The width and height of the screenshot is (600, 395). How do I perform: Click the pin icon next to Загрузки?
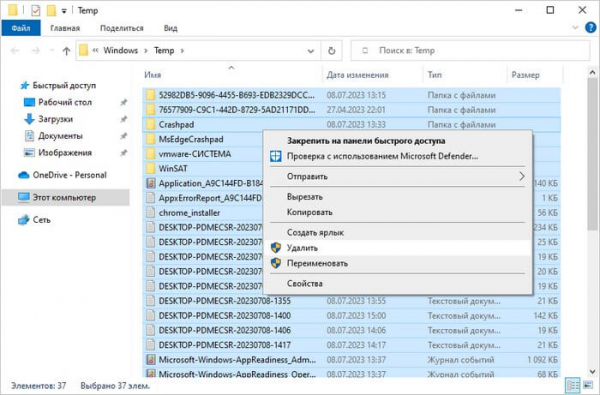pyautogui.click(x=123, y=119)
